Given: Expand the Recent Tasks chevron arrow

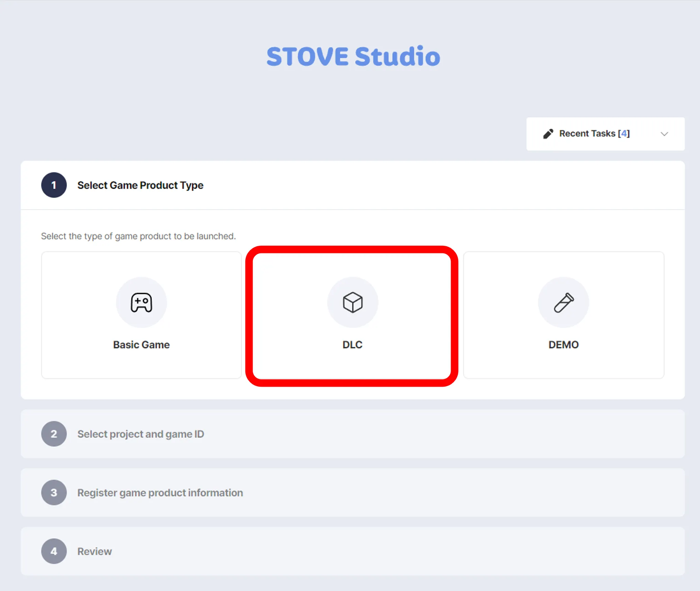Looking at the screenshot, I should coord(664,134).
